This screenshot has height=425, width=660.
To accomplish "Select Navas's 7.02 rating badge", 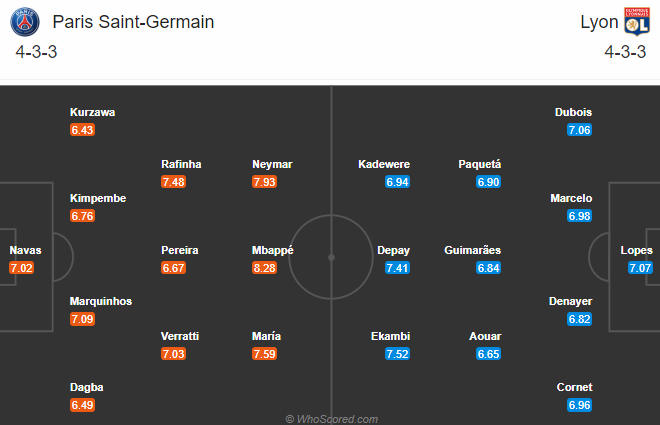I will [x=22, y=268].
